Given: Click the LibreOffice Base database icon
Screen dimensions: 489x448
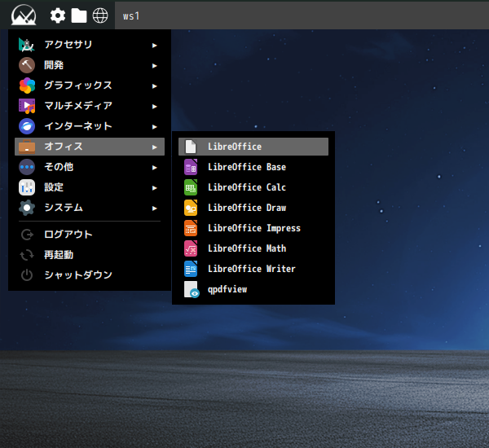Looking at the screenshot, I should (191, 167).
